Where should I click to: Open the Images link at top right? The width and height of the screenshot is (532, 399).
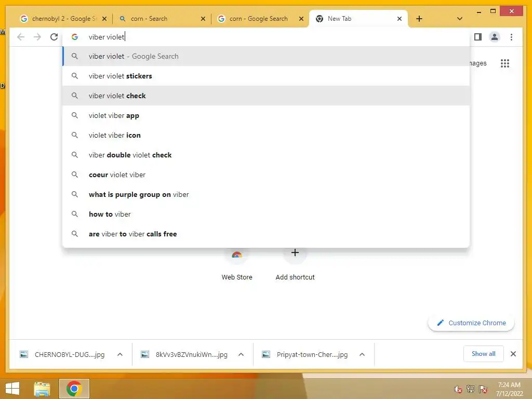[x=478, y=63]
